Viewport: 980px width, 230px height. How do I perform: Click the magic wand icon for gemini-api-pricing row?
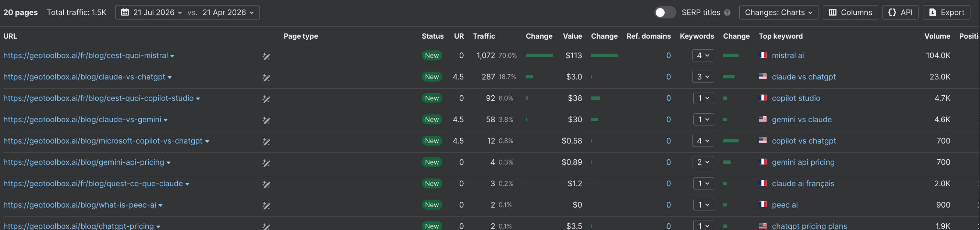[x=266, y=163]
